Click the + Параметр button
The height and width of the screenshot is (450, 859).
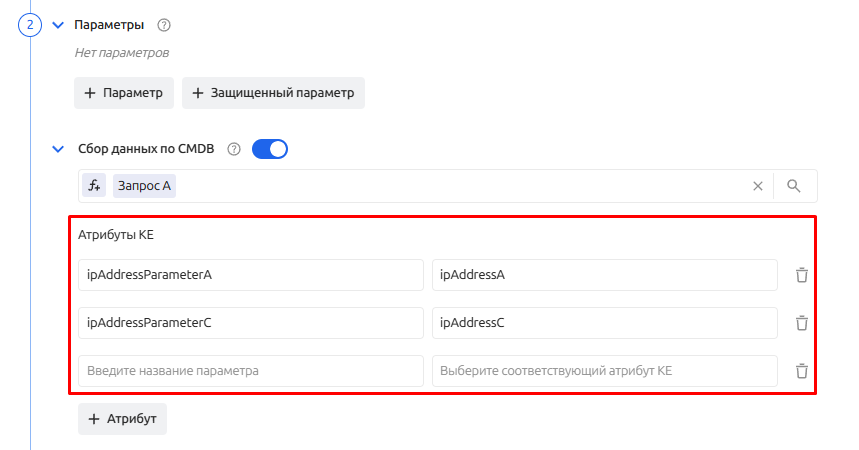124,93
